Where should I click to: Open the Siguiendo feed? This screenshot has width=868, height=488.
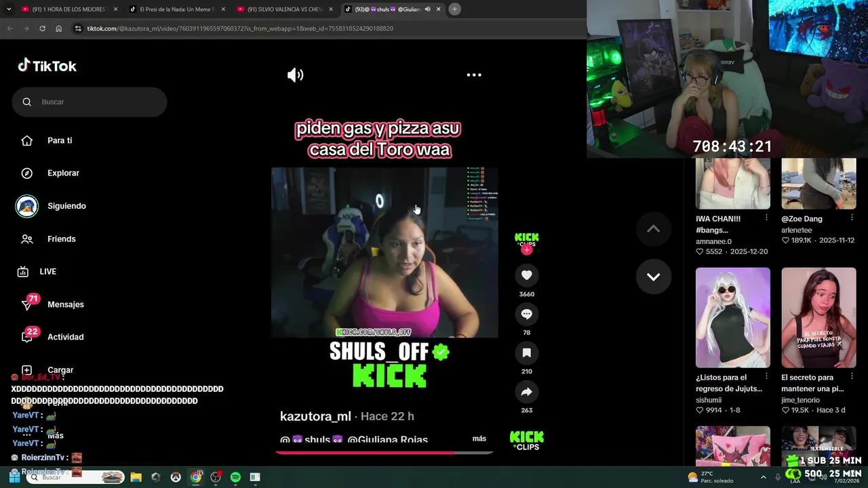66,206
